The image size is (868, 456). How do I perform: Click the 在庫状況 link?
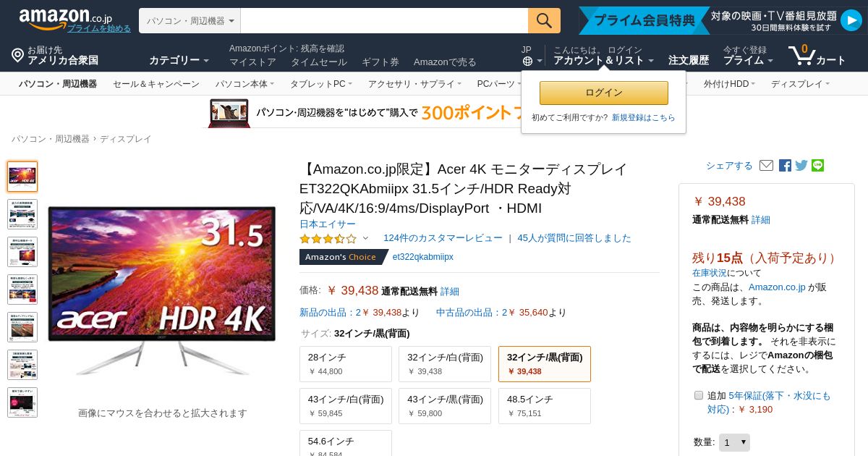coord(710,273)
